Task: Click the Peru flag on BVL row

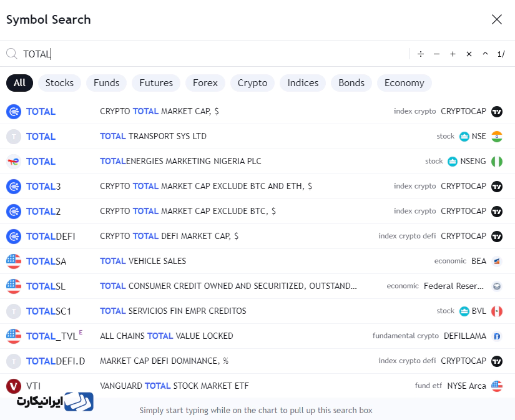Action: [497, 311]
